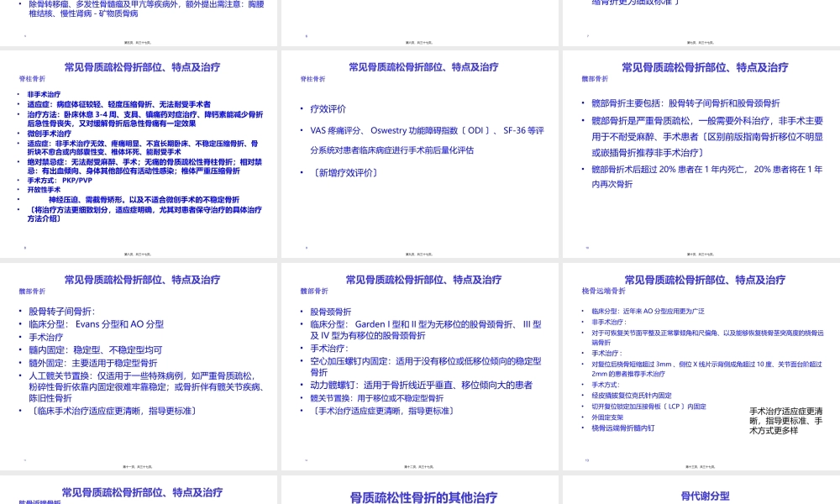Click the 手术方式: PKP/PVP bullet
The image size is (840, 504).
coord(60,180)
